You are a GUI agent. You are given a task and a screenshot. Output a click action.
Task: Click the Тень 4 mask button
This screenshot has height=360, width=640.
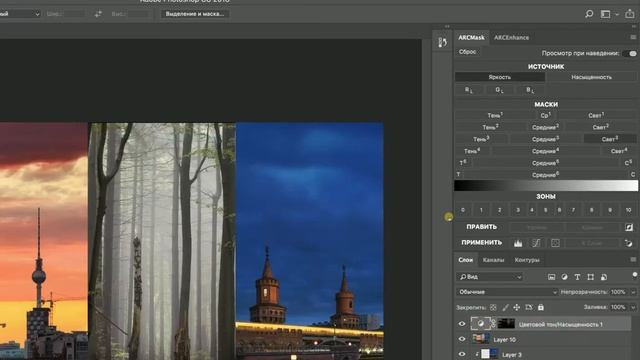[x=472, y=151]
